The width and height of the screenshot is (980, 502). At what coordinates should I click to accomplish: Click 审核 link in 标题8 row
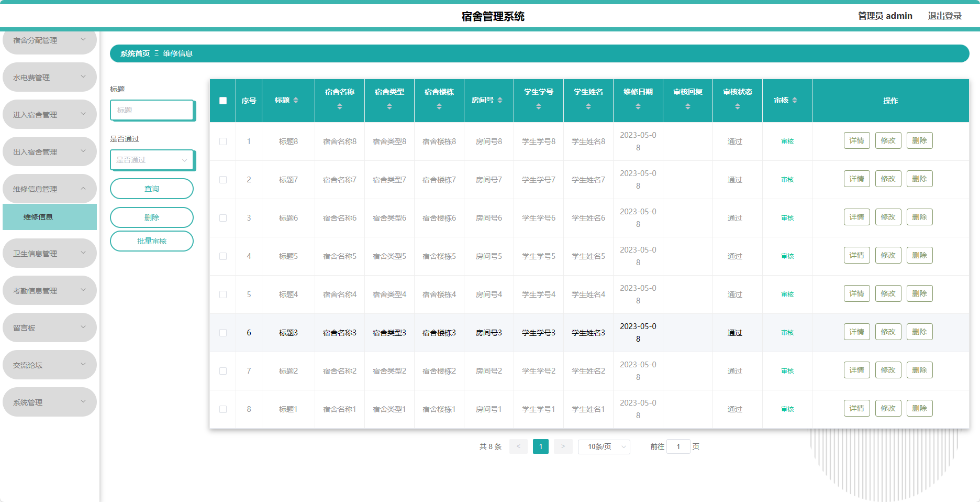coord(787,141)
